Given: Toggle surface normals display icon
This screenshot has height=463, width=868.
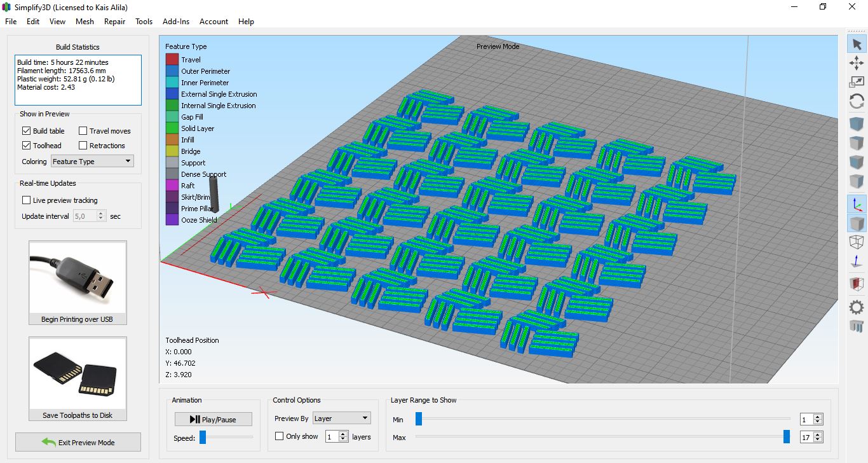Looking at the screenshot, I should [857, 262].
